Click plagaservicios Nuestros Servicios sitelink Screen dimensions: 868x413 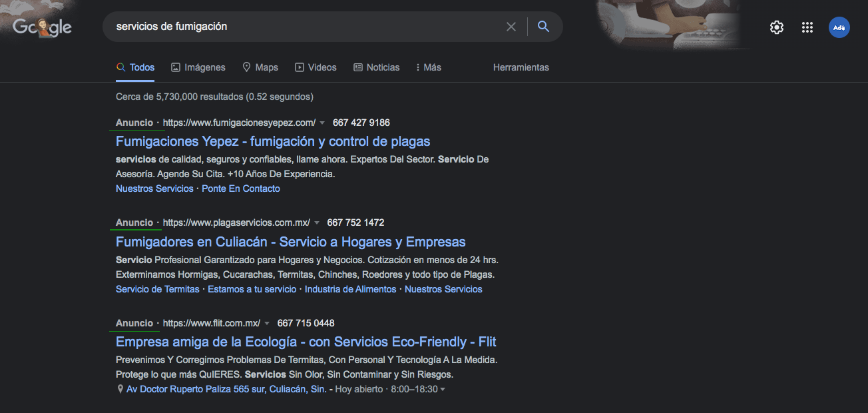click(443, 289)
